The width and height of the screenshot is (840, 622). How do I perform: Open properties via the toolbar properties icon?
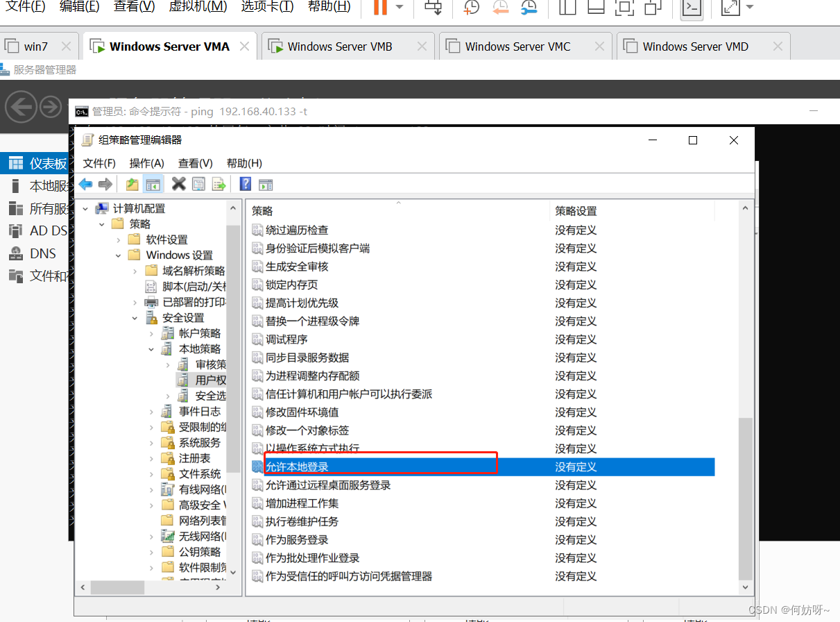point(199,184)
